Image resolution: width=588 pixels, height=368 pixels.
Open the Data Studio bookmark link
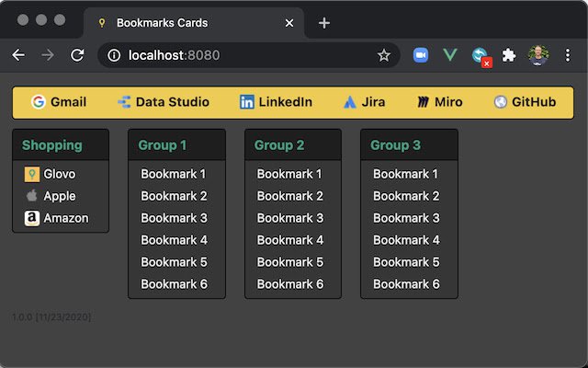[x=164, y=102]
